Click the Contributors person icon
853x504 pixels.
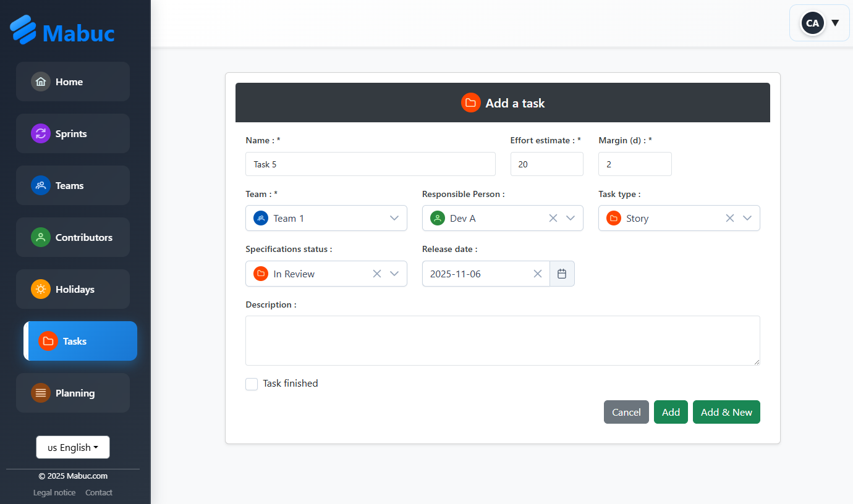coord(40,237)
